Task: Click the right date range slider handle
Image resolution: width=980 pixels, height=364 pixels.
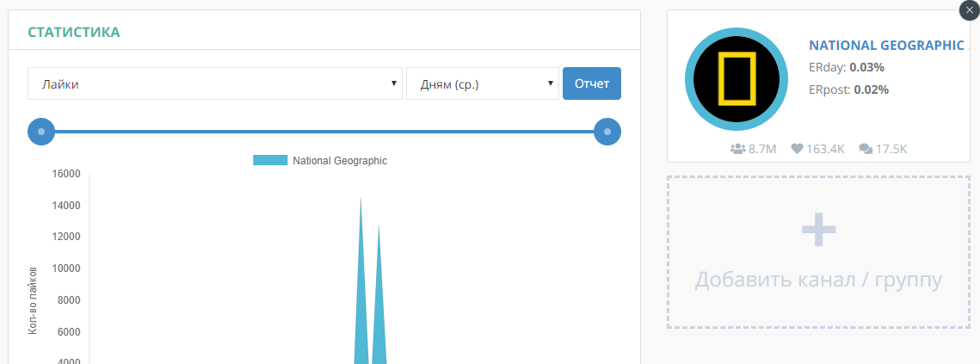Action: pos(607,132)
